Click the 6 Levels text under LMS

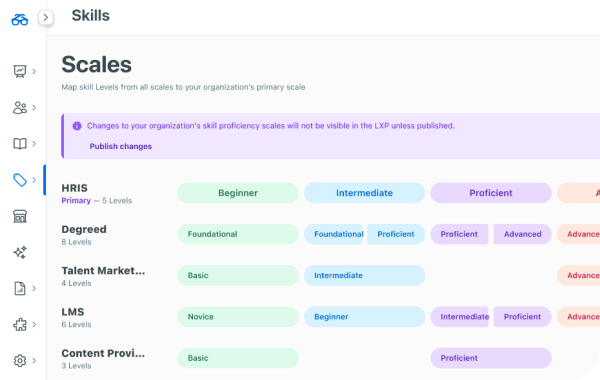point(77,325)
